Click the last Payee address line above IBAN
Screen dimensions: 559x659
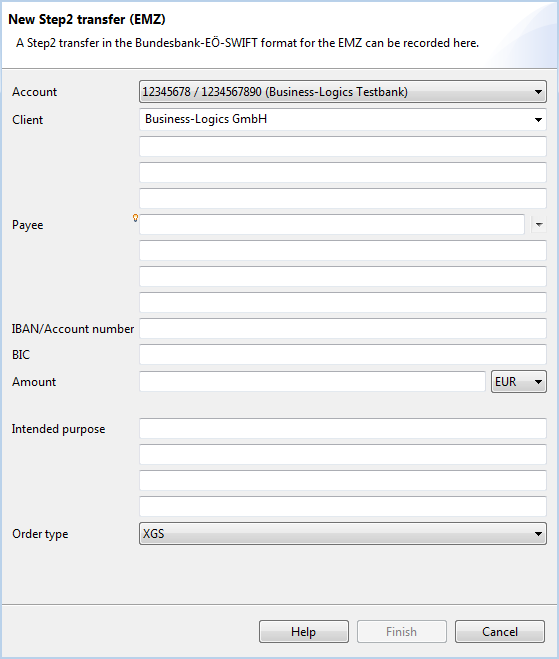point(343,303)
